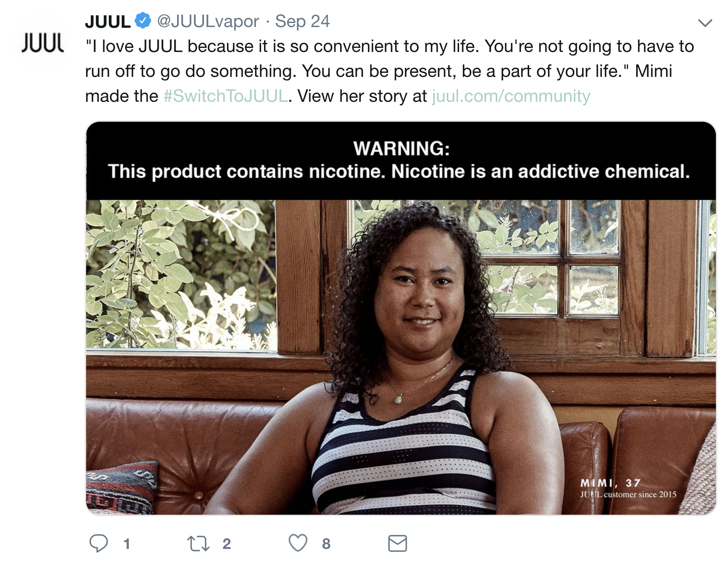Click the 'MIMI, 37' caption in photo

click(611, 483)
